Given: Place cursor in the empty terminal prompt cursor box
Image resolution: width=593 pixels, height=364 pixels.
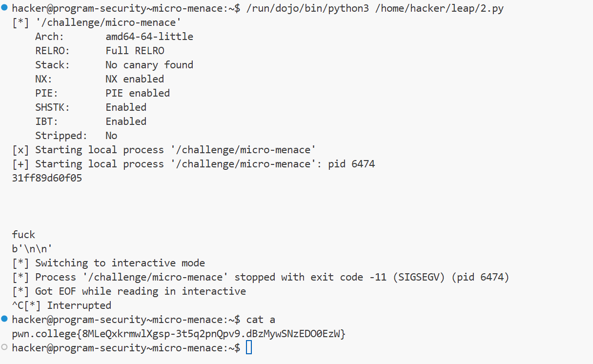Looking at the screenshot, I should click(x=249, y=348).
